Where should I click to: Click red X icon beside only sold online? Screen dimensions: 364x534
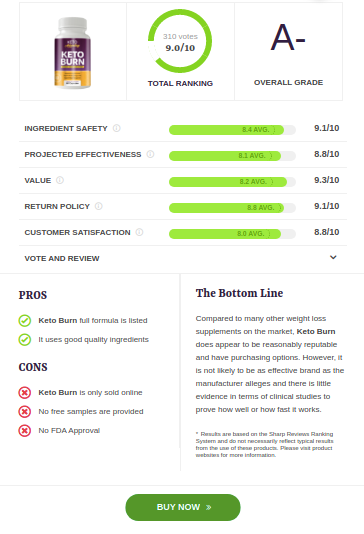click(25, 393)
